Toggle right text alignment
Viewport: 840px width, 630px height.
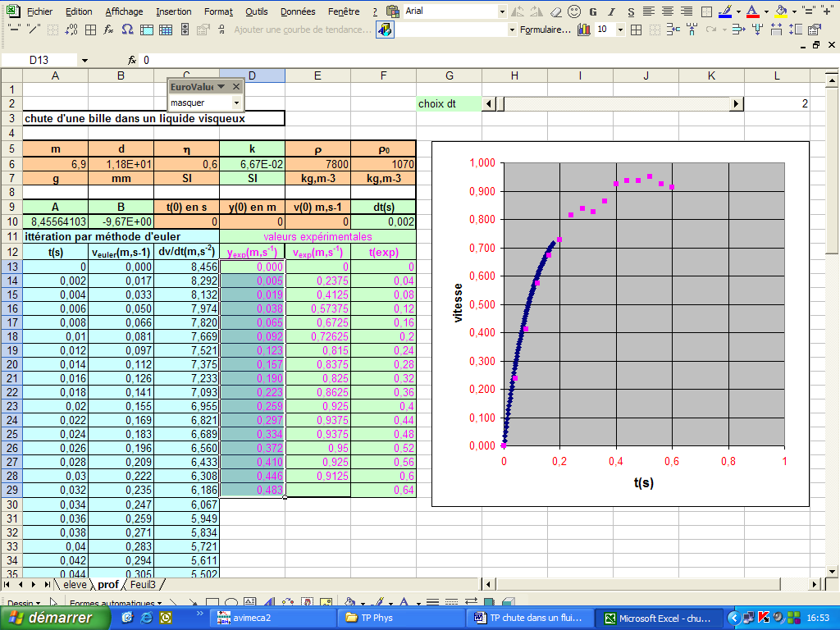[686, 12]
